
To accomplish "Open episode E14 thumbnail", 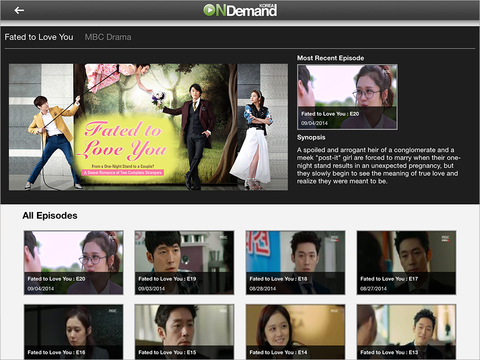I will pyautogui.click(x=295, y=332).
